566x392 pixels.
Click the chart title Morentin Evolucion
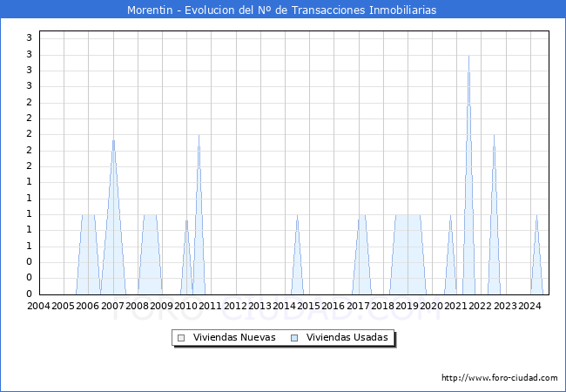[282, 10]
